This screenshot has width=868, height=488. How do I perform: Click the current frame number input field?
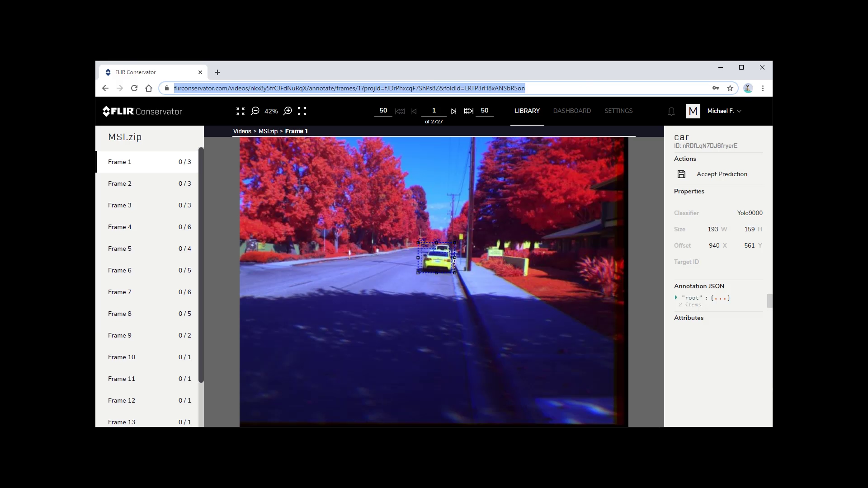tap(434, 110)
